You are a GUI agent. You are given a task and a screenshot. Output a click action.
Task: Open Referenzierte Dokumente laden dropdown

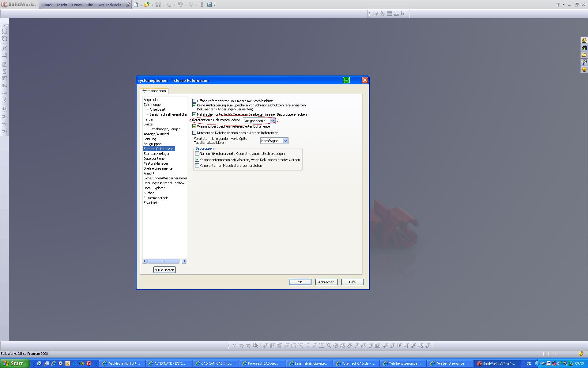(273, 121)
